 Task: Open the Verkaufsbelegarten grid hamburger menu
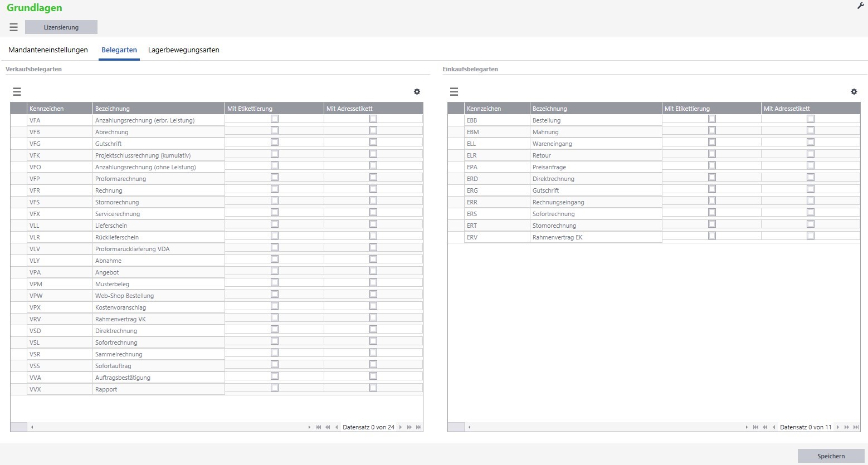pos(17,92)
